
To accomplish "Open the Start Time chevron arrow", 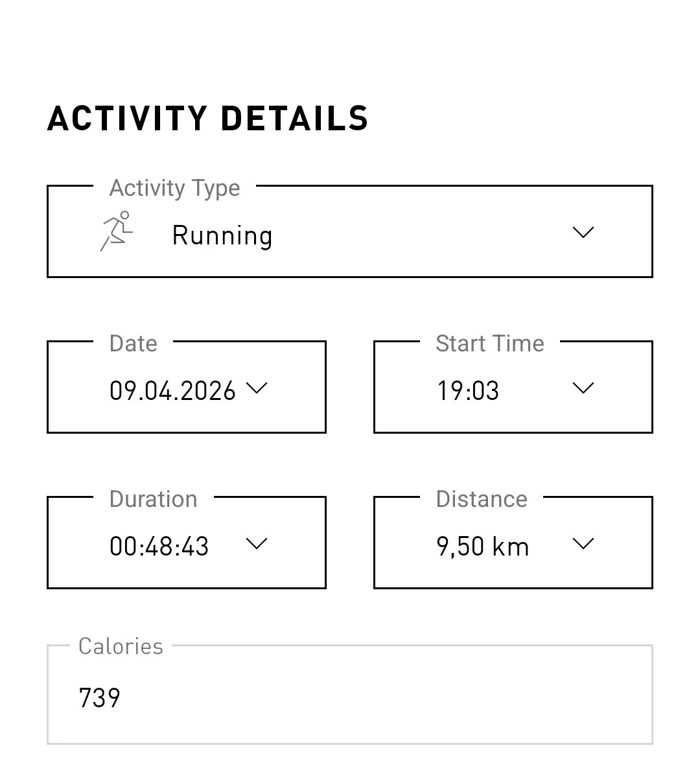I will 583,388.
